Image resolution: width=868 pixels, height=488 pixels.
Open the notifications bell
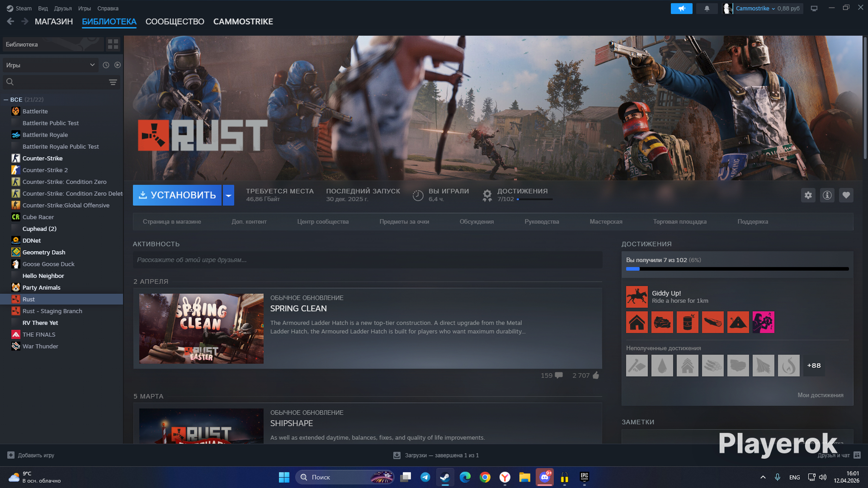[706, 8]
